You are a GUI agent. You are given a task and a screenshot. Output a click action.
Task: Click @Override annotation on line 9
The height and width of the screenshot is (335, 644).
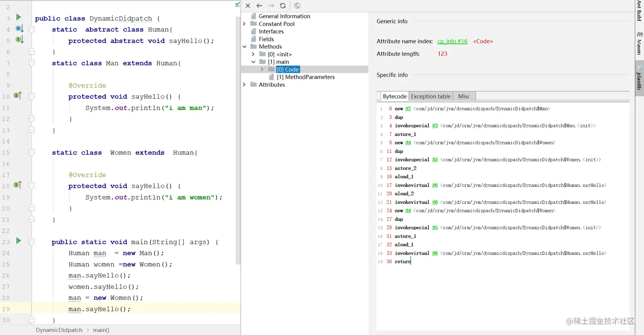point(87,86)
